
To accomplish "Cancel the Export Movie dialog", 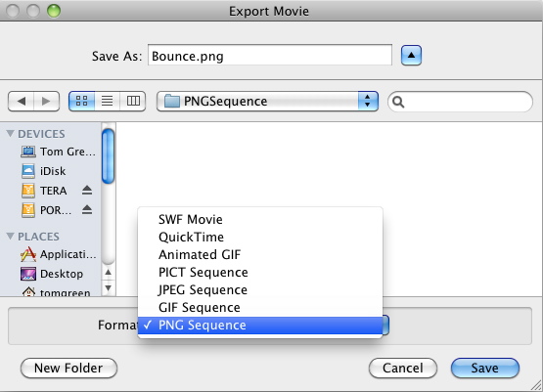I will coord(403,369).
